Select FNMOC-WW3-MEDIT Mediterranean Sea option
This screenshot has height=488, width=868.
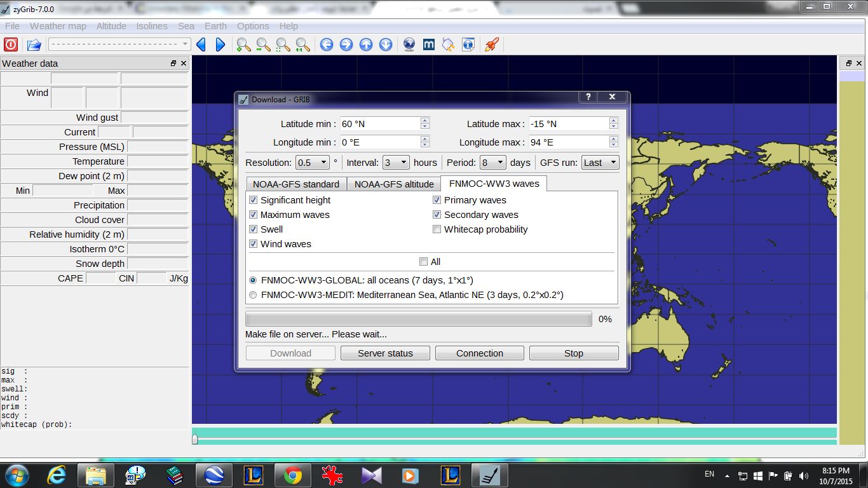click(254, 295)
